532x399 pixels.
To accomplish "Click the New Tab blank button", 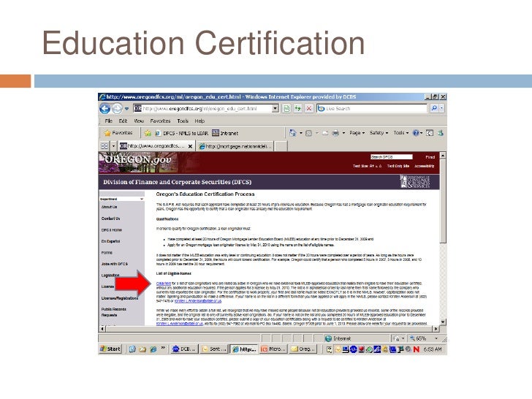I will [281, 146].
